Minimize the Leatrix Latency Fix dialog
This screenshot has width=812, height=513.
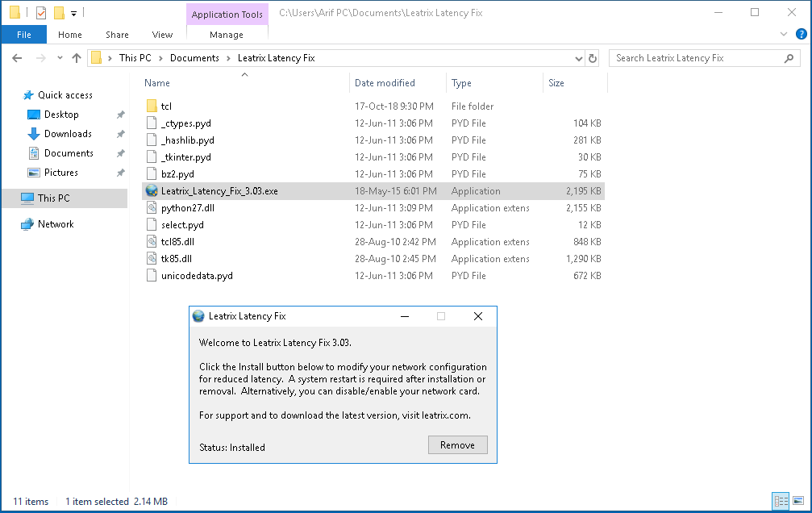click(x=405, y=316)
